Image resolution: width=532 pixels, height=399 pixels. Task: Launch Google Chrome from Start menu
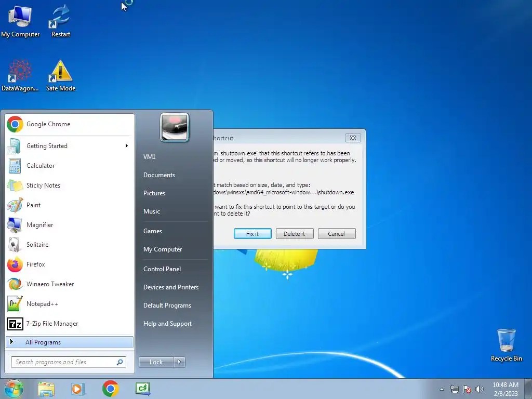[70, 124]
